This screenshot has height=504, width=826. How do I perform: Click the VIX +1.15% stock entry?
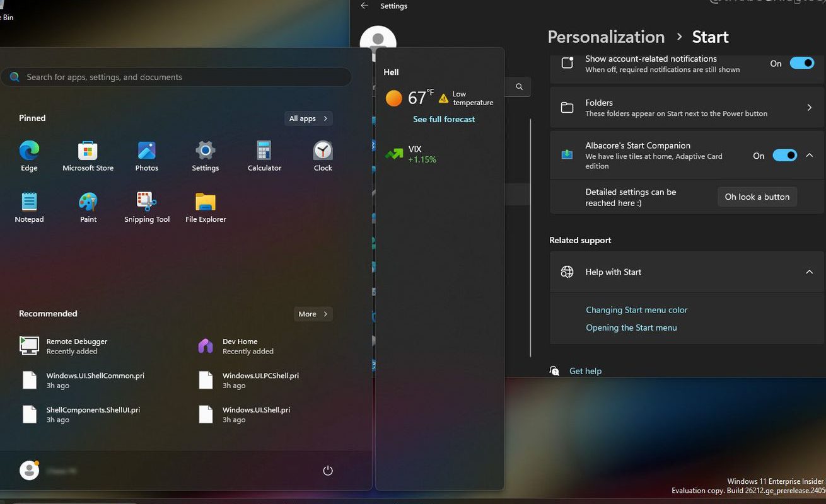[411, 154]
